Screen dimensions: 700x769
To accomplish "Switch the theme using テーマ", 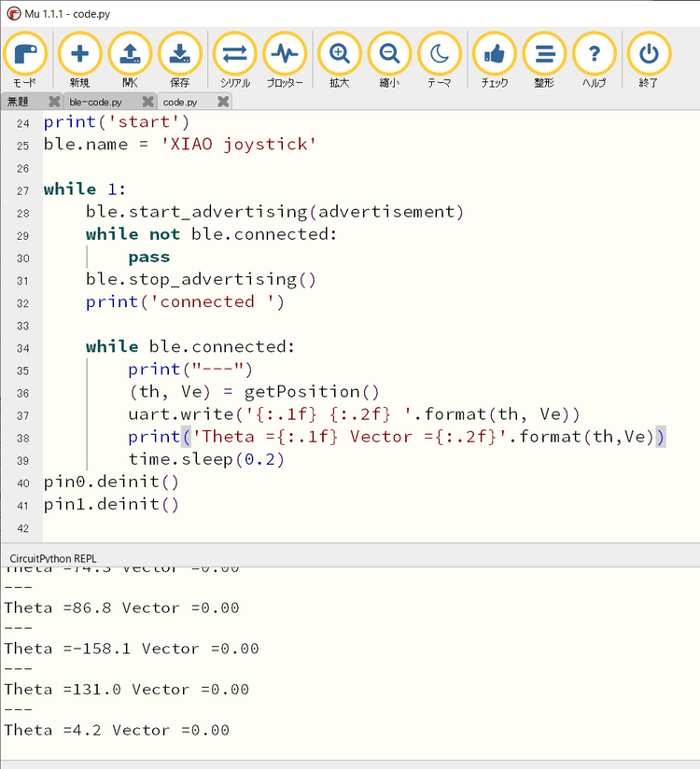I will click(439, 60).
